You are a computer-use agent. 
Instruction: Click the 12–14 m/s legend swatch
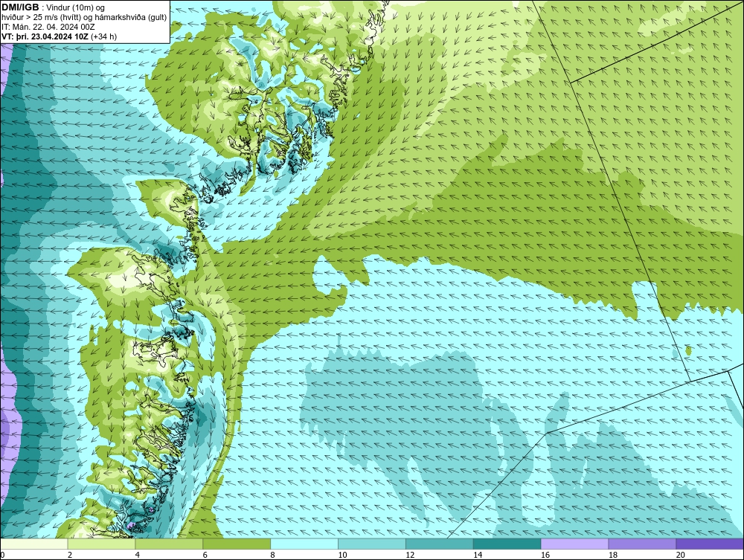(440, 544)
